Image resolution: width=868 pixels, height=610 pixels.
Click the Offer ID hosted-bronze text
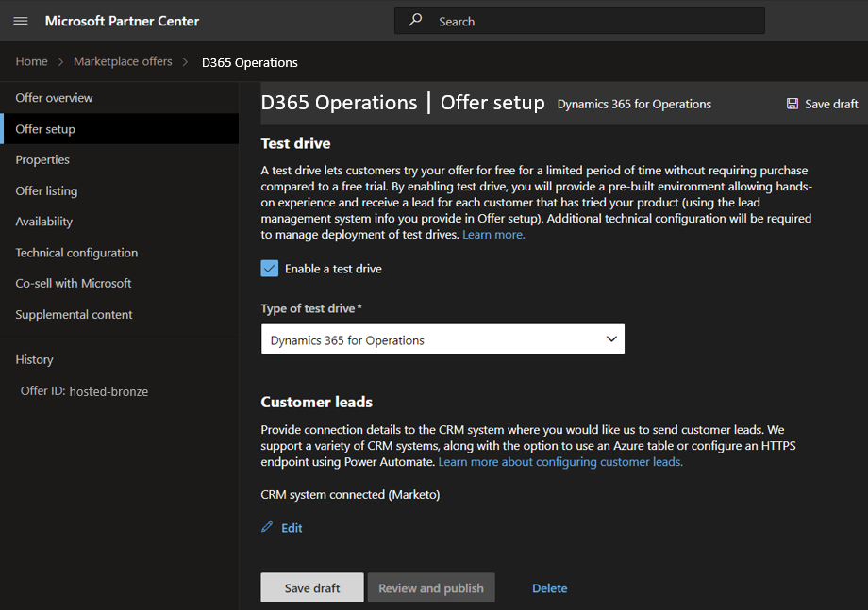tap(84, 391)
